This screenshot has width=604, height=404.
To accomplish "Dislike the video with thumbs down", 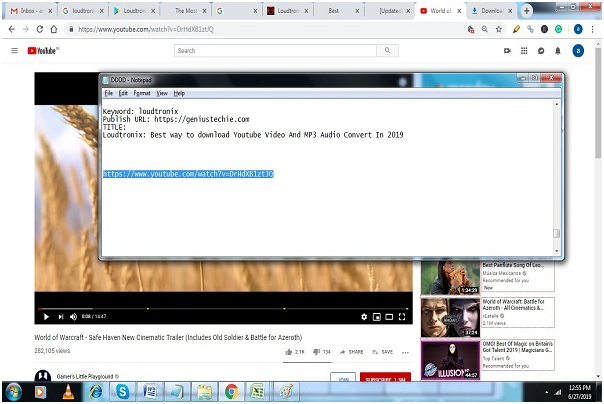I will pyautogui.click(x=322, y=352).
